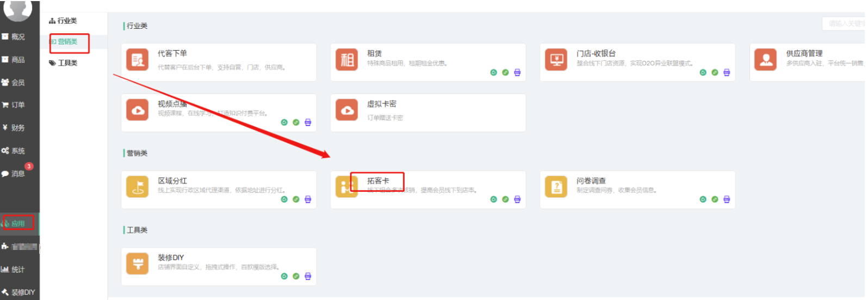
Task: Click the 视频点播 cloud icon
Action: (137, 110)
